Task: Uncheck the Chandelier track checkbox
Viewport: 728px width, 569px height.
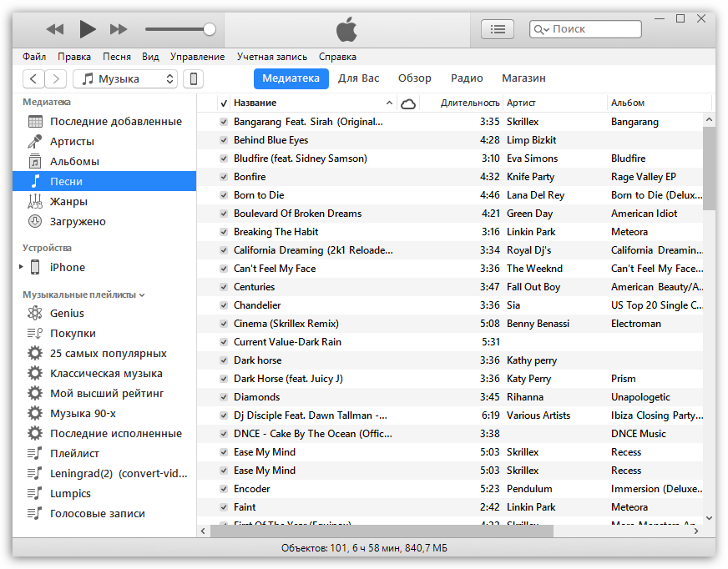Action: (224, 305)
